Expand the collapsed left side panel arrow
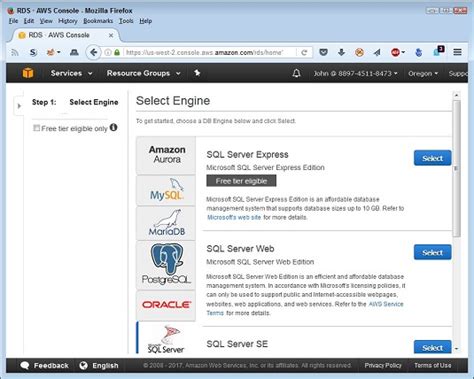This screenshot has height=379, width=474. [x=19, y=106]
